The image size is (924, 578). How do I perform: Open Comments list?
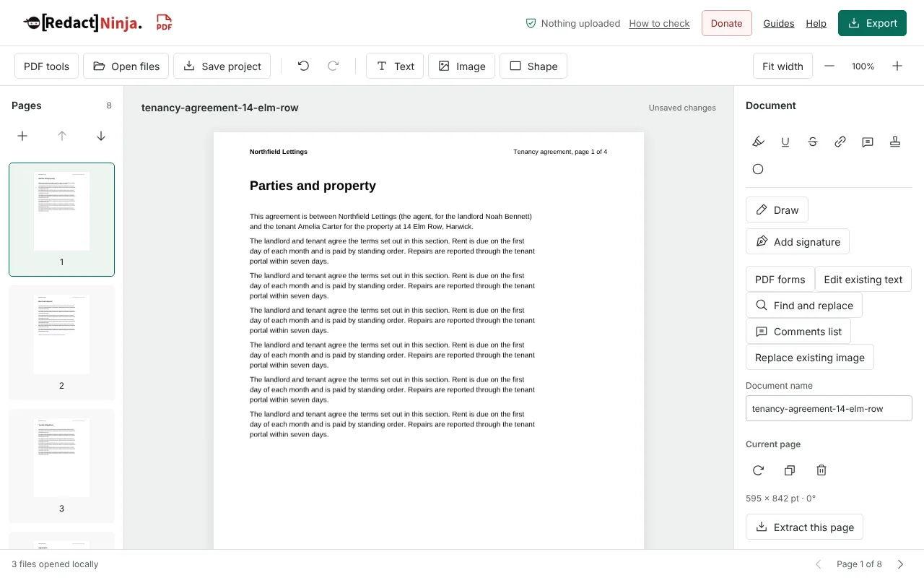(798, 331)
